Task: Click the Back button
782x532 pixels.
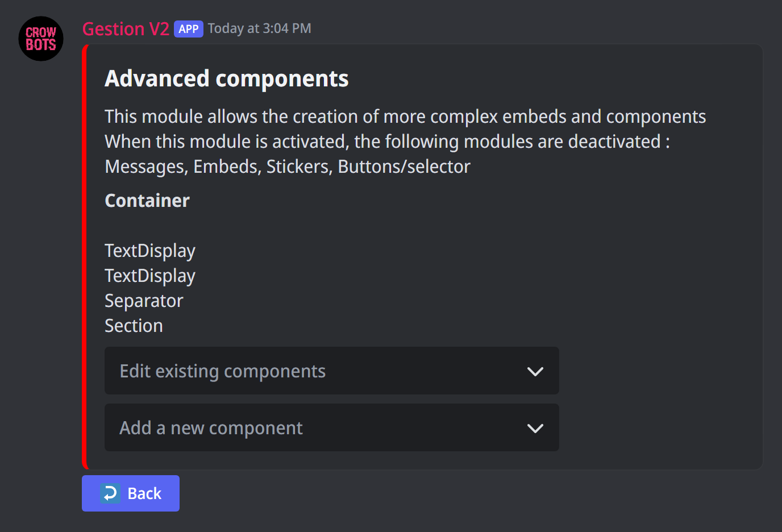Action: pyautogui.click(x=131, y=493)
